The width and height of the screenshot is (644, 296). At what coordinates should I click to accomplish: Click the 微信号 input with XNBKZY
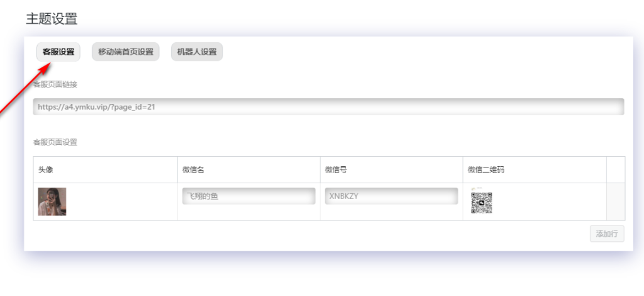(391, 196)
